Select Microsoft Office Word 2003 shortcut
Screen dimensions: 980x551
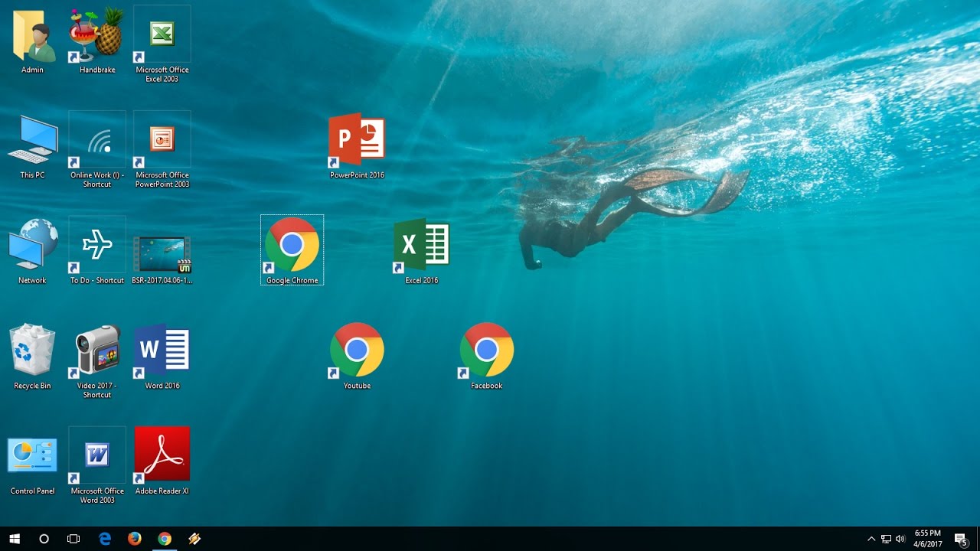pyautogui.click(x=97, y=465)
